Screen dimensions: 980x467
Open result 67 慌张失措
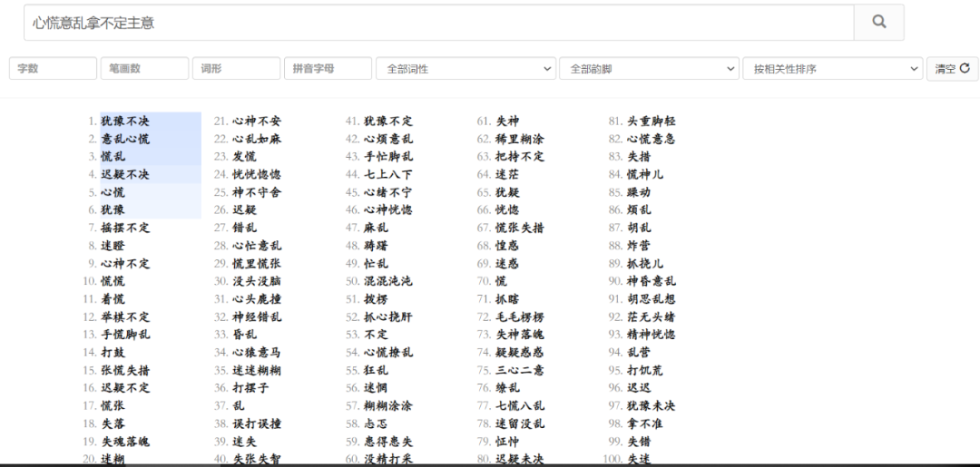(x=520, y=228)
